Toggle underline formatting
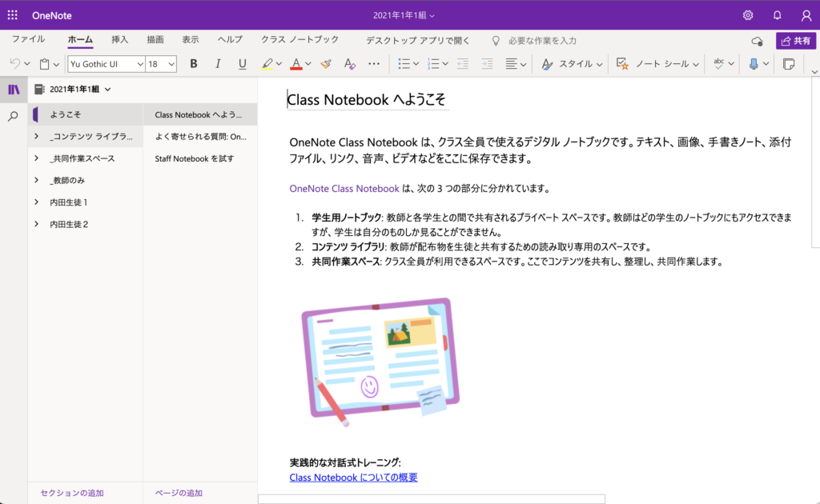The width and height of the screenshot is (820, 504). click(242, 64)
